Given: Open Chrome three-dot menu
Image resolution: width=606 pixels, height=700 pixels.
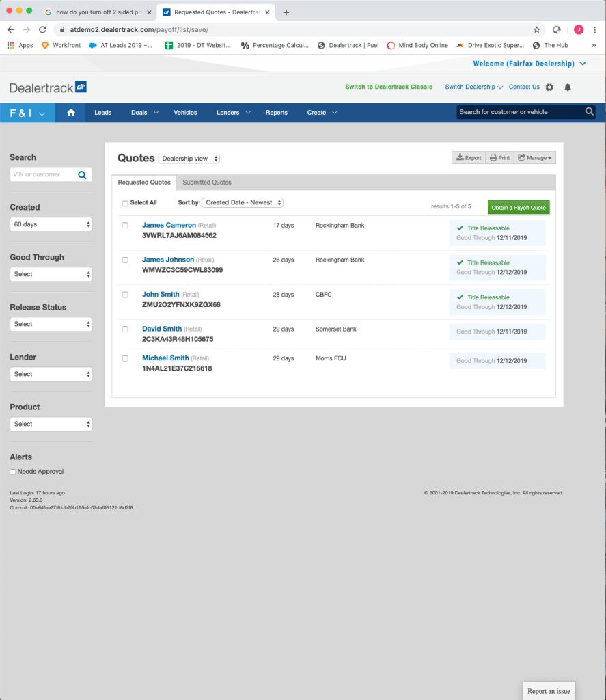Looking at the screenshot, I should 595,30.
